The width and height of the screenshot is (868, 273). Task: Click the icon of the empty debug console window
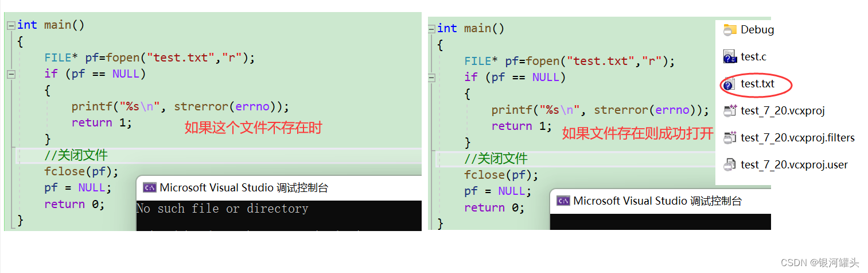563,201
